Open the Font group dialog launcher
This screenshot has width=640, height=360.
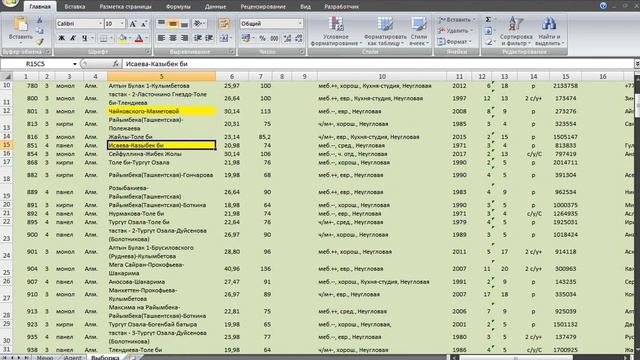148,52
